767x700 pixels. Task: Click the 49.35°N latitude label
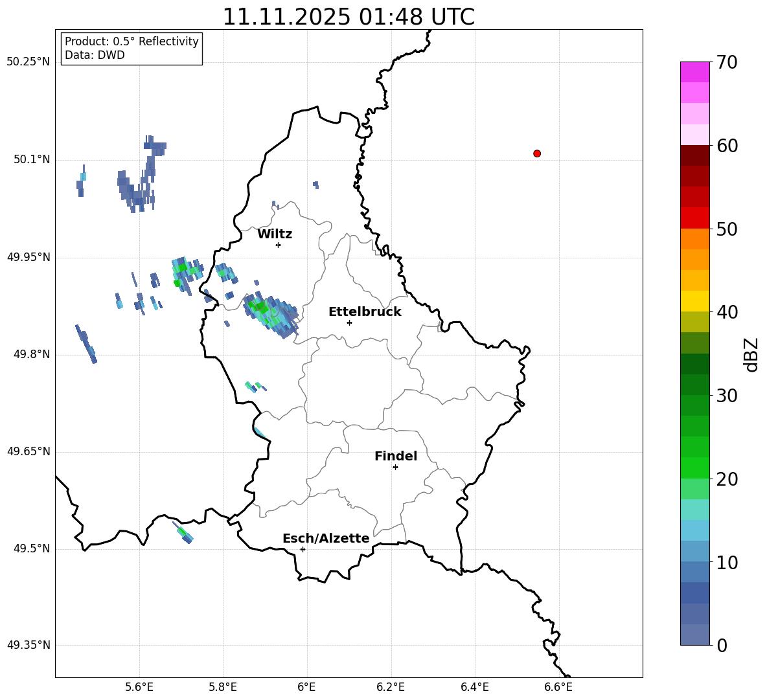tap(29, 645)
